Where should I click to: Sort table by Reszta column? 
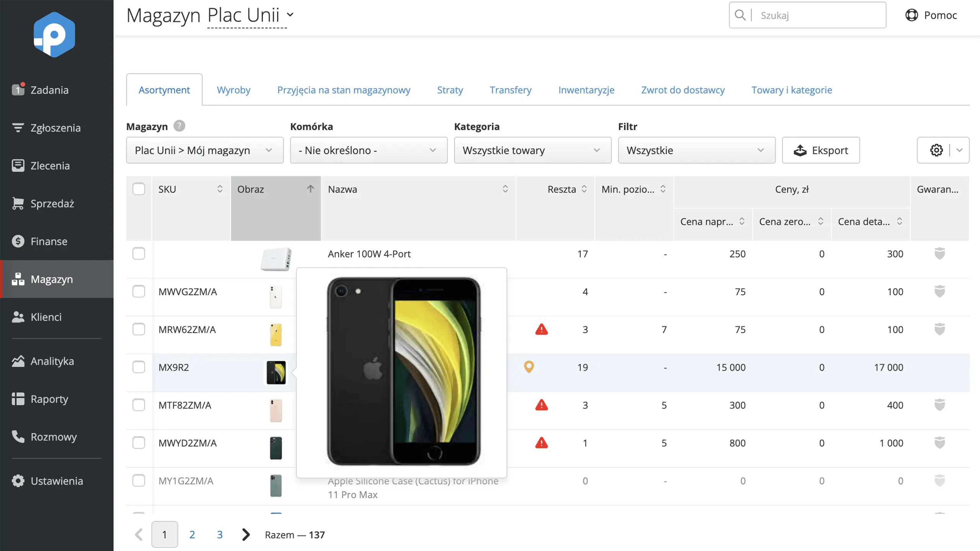tap(584, 189)
